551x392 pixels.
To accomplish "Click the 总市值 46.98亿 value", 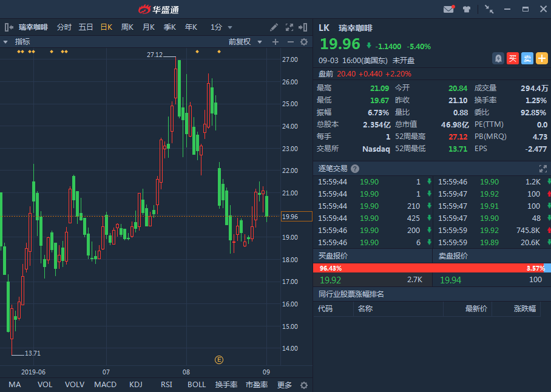I will click(x=455, y=124).
